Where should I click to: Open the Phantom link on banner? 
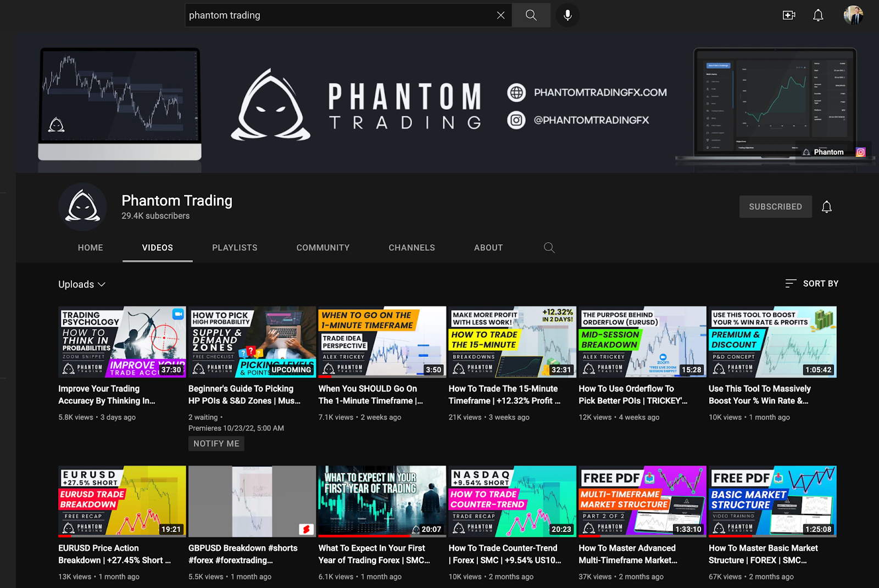tap(823, 152)
